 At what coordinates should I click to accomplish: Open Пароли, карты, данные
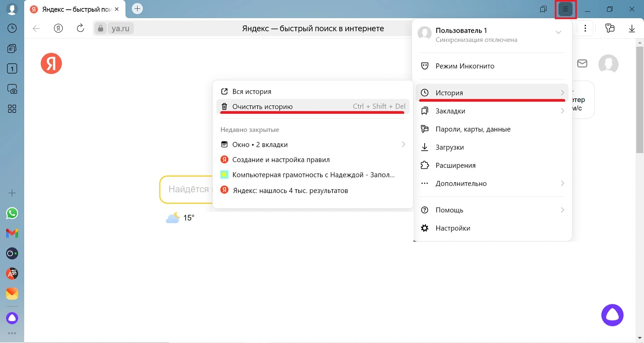click(x=492, y=129)
